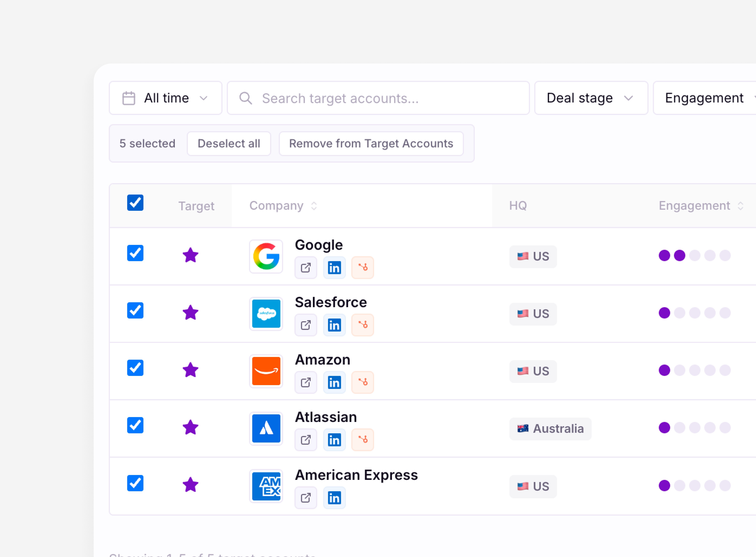Viewport: 756px width, 557px height.
Task: Open Atlassian's LinkedIn page icon
Action: pos(334,440)
